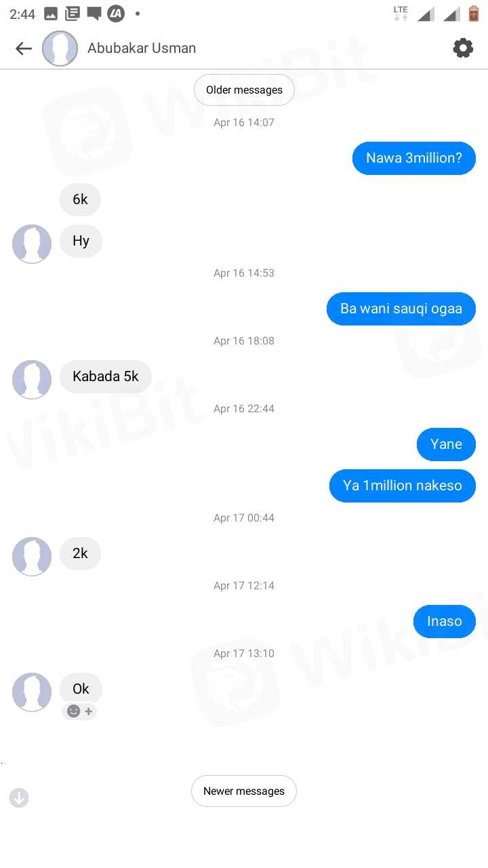Select the "Inaso" message bubble
This screenshot has height=868, width=488.
[445, 621]
